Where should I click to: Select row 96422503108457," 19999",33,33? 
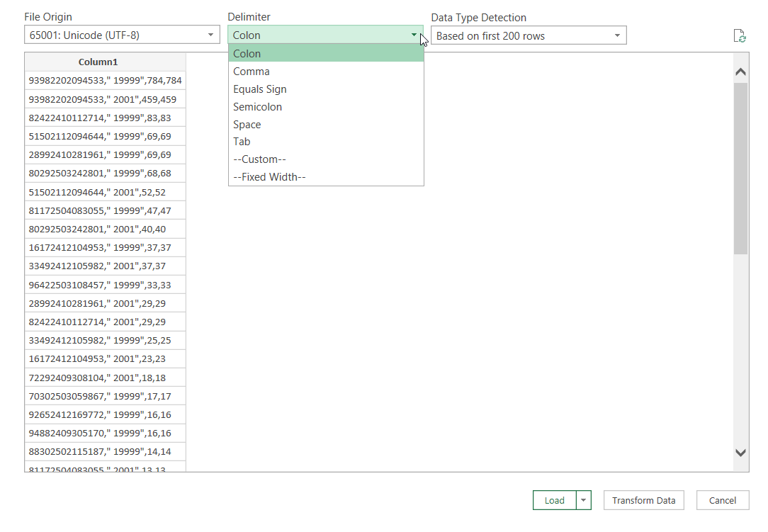click(105, 285)
